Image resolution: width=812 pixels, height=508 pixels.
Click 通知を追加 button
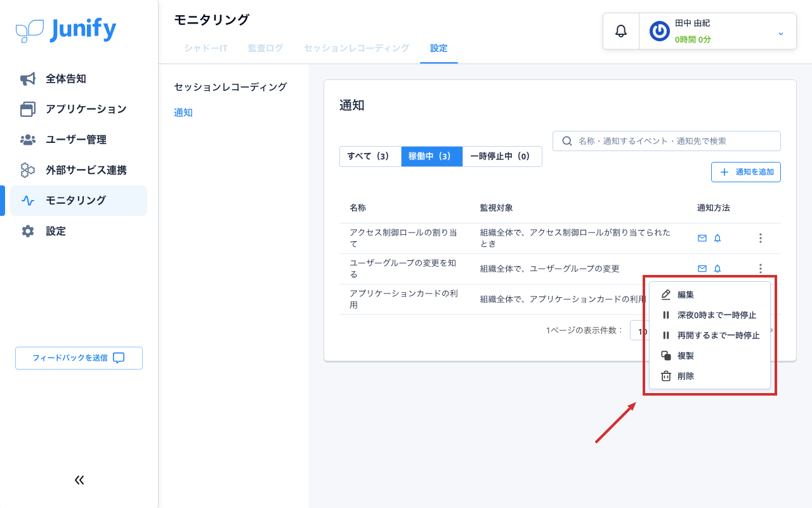pyautogui.click(x=746, y=172)
